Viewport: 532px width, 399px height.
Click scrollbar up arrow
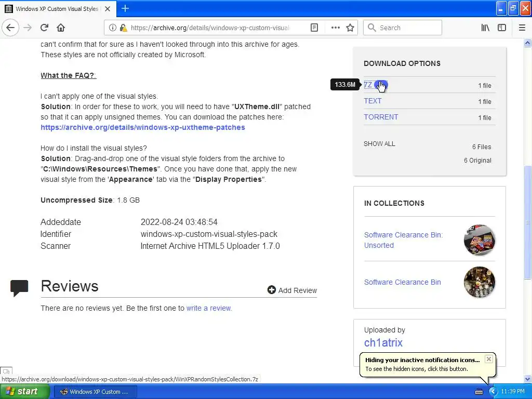[x=527, y=43]
